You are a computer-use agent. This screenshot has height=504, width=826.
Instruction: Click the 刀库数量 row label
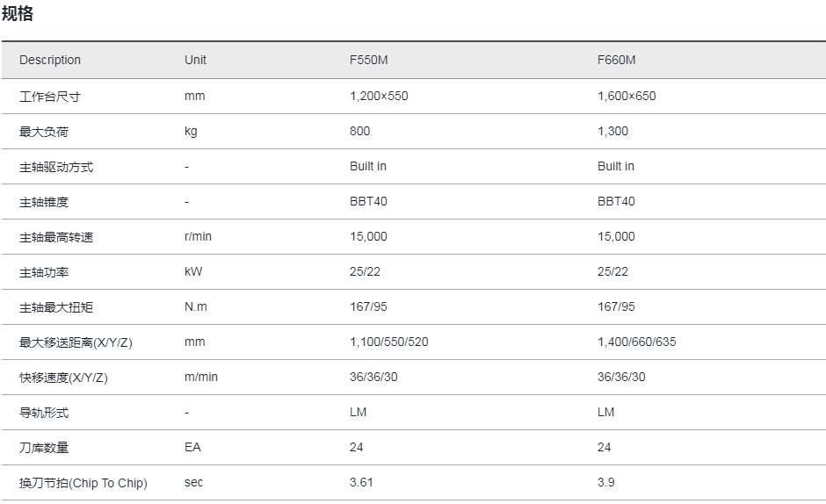click(x=44, y=447)
